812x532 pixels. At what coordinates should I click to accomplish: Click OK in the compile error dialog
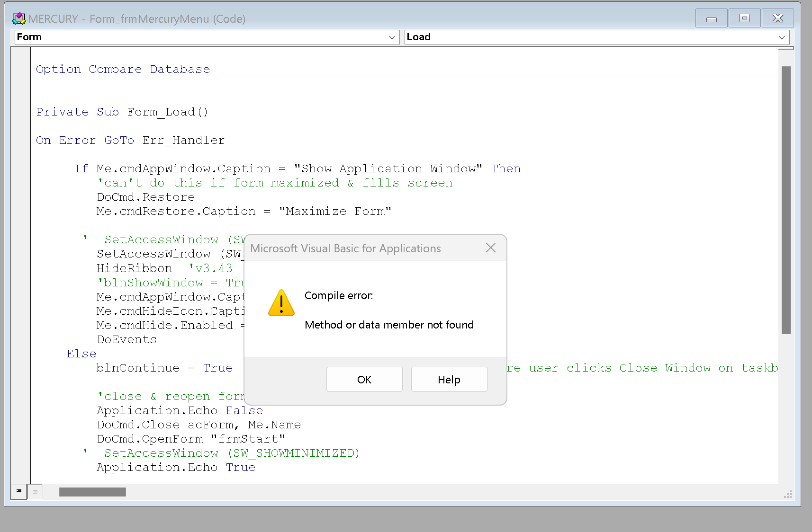pos(364,379)
